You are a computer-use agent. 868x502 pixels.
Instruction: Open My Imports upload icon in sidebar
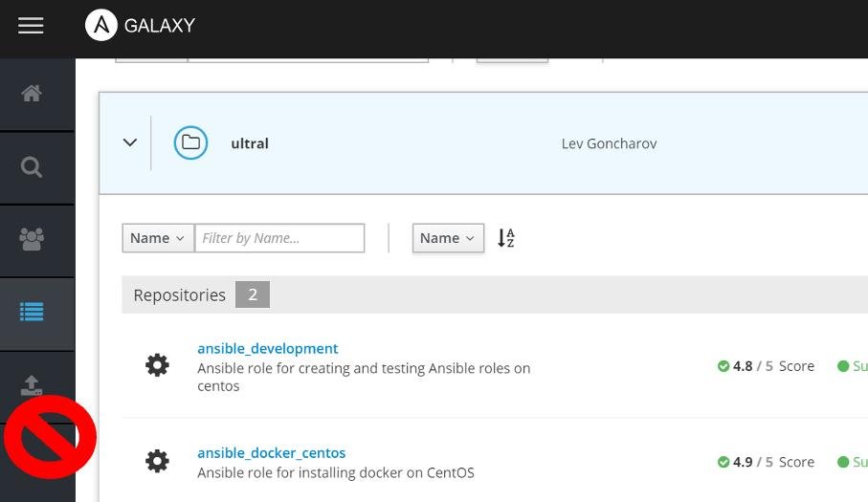click(32, 385)
